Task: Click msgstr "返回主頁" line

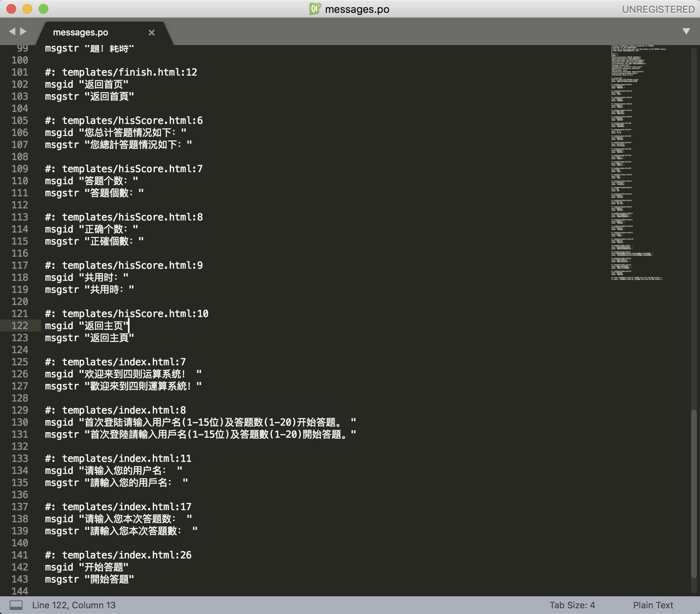Action: [x=89, y=338]
